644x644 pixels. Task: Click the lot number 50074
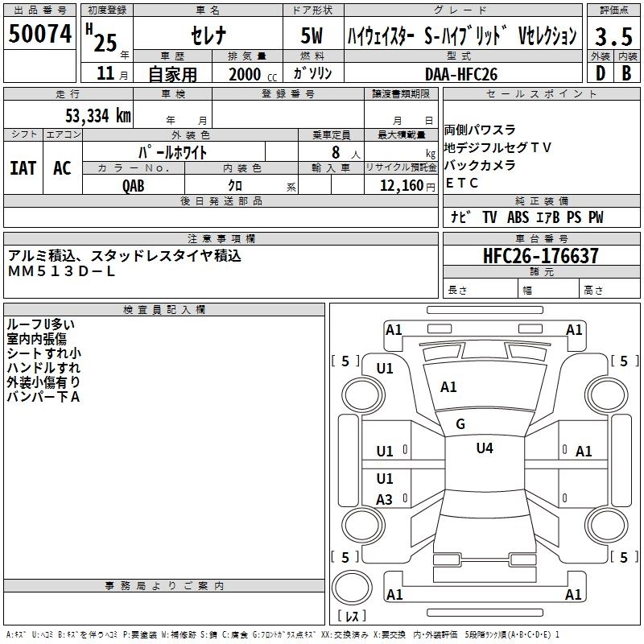coord(39,34)
